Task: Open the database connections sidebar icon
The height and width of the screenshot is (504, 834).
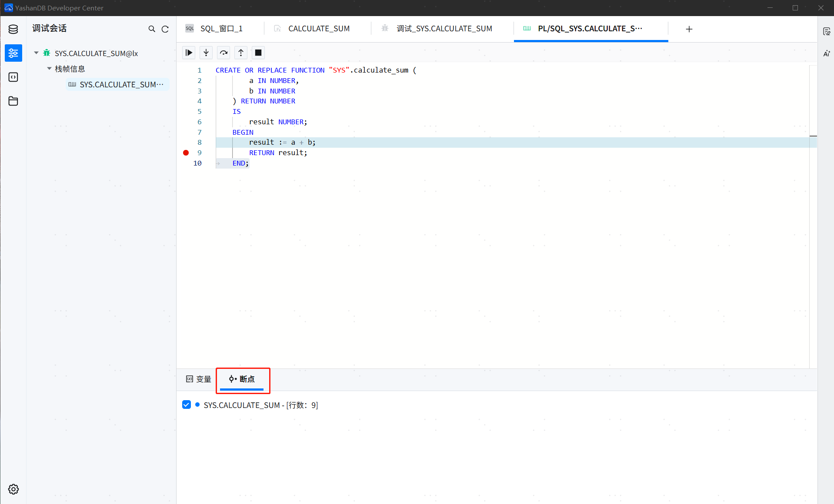Action: click(13, 29)
